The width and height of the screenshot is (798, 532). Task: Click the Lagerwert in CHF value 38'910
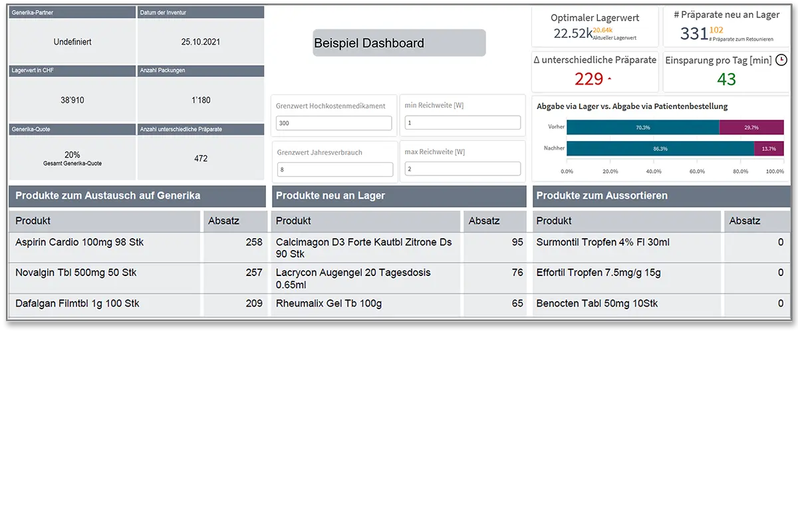click(x=72, y=100)
